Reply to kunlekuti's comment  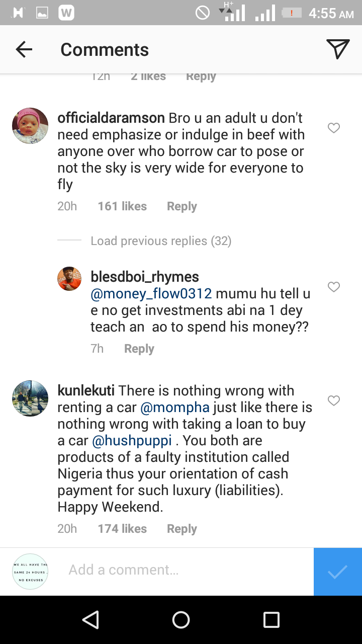[182, 529]
